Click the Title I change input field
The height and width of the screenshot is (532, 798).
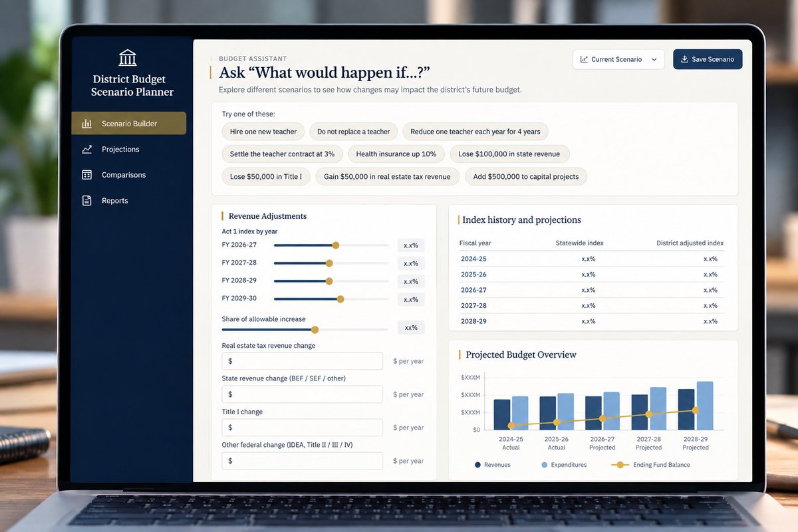[303, 428]
